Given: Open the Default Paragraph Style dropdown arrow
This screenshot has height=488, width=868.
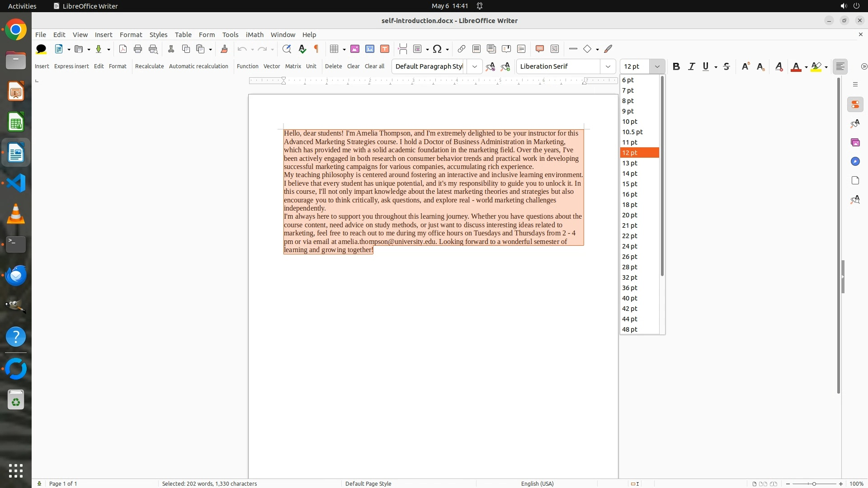Looking at the screenshot, I should [474, 66].
